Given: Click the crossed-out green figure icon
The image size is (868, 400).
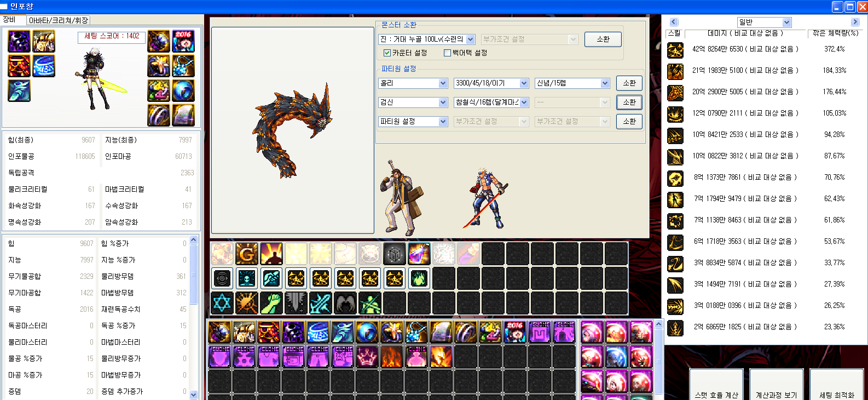Looking at the screenshot, I should pyautogui.click(x=370, y=303).
